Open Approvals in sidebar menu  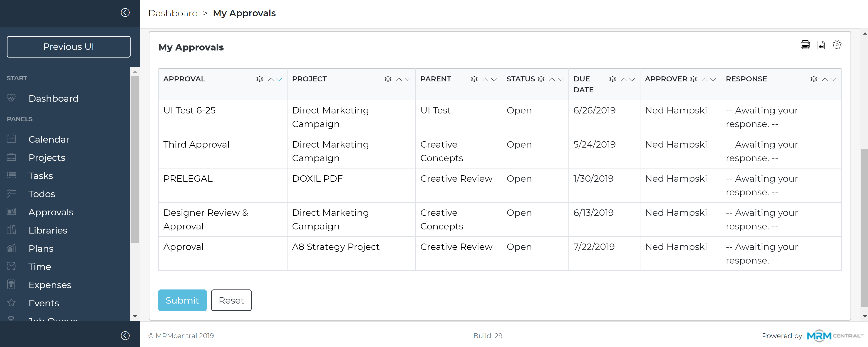pyautogui.click(x=51, y=212)
